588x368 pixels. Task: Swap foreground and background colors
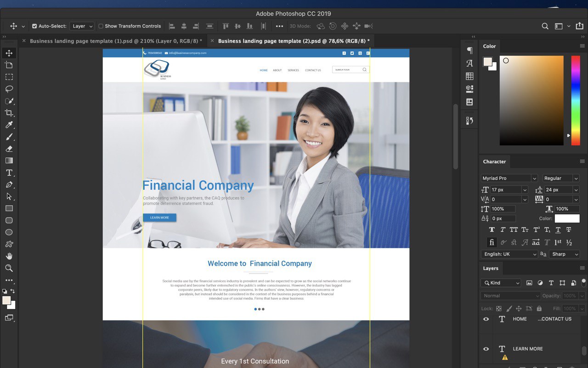click(x=13, y=291)
